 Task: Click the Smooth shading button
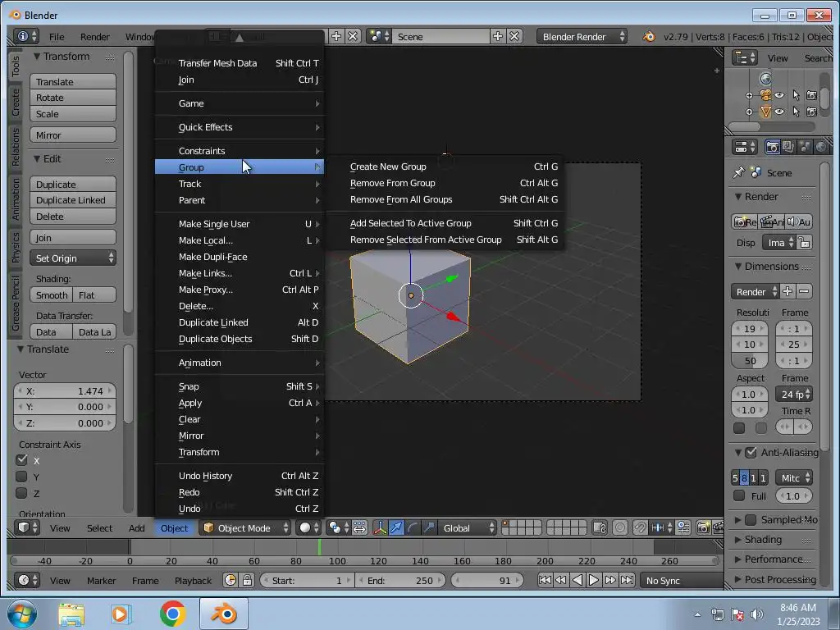[52, 294]
